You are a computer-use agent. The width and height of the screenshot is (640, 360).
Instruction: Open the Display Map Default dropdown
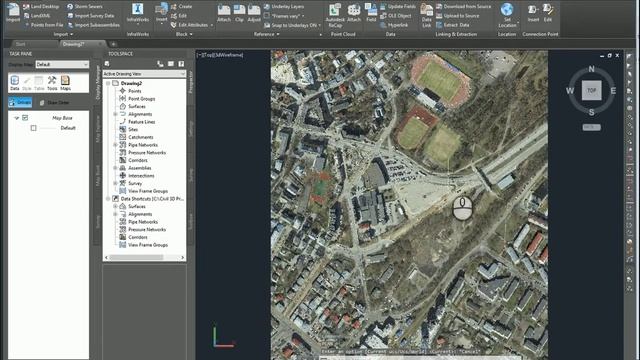pos(62,64)
